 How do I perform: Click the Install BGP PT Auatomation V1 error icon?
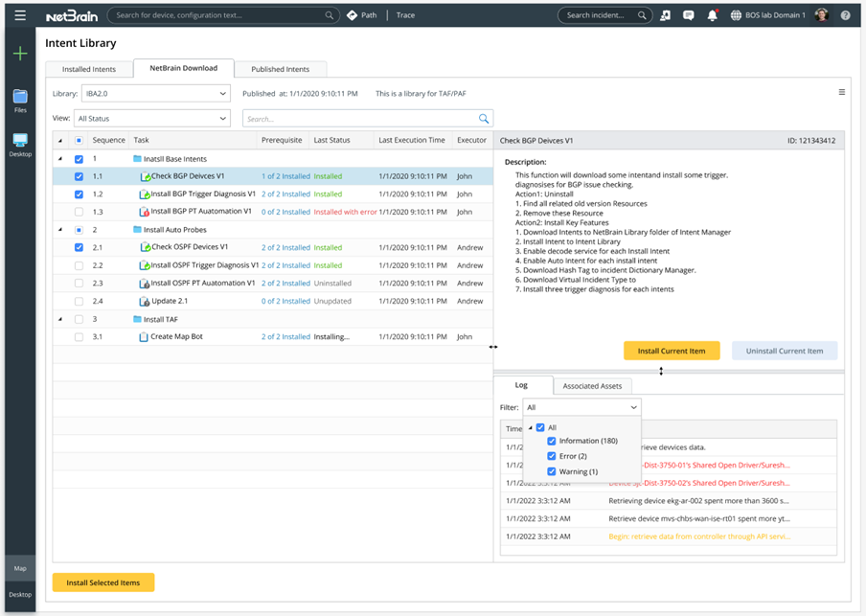(144, 212)
